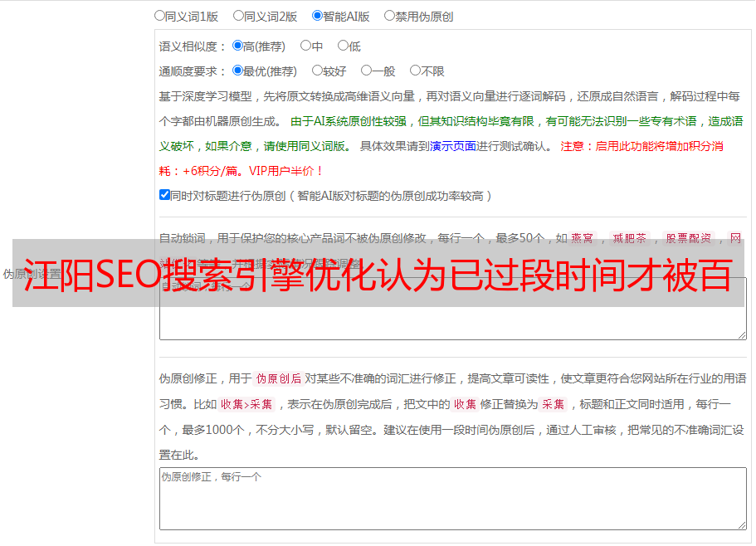Click the resize grip of the 伪原创修正 text area
This screenshot has height=546, width=756.
coord(742,526)
